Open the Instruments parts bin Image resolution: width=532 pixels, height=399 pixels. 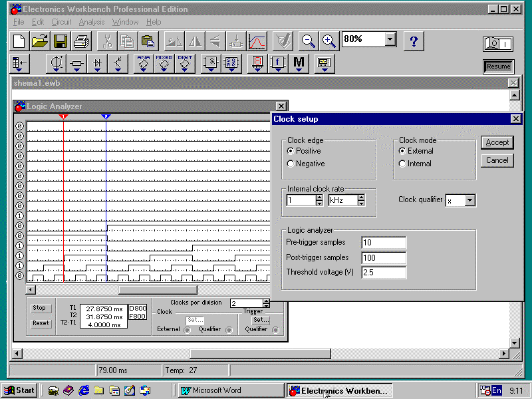[x=325, y=63]
